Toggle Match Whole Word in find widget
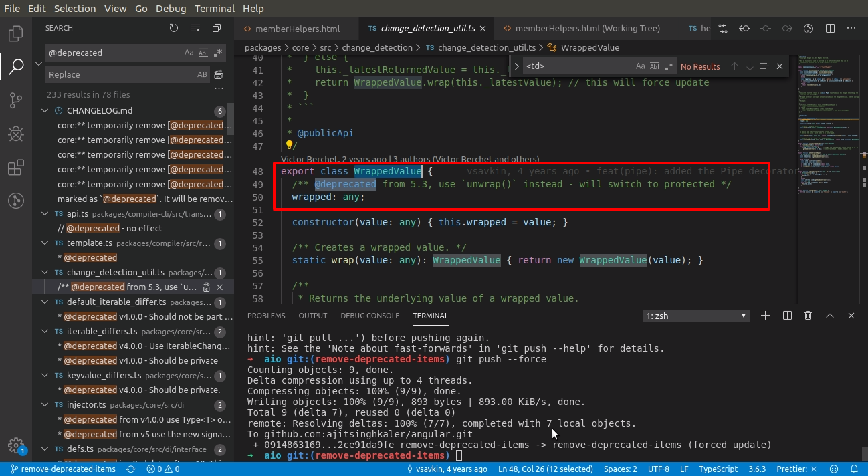Viewport: 868px width, 476px height. 655,66
